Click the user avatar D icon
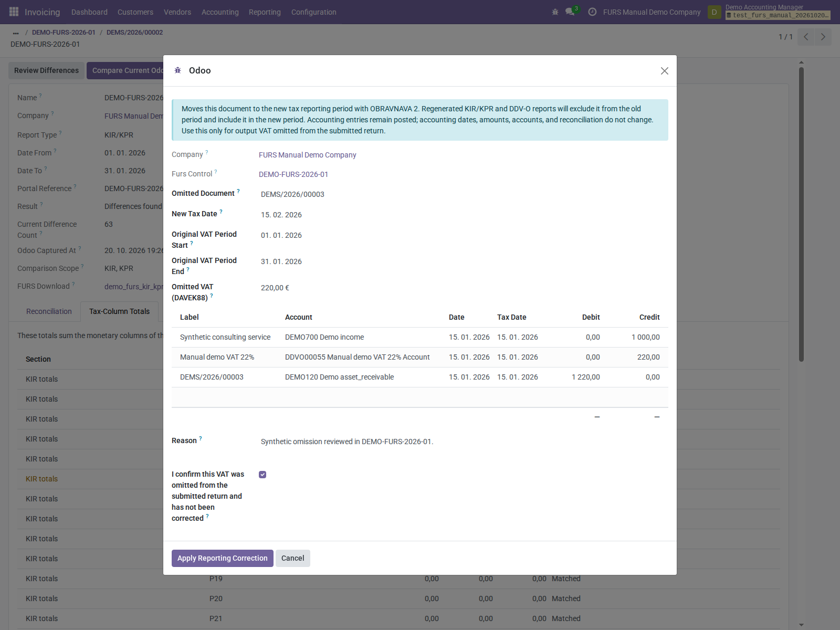Viewport: 840px width, 630px height. click(714, 12)
